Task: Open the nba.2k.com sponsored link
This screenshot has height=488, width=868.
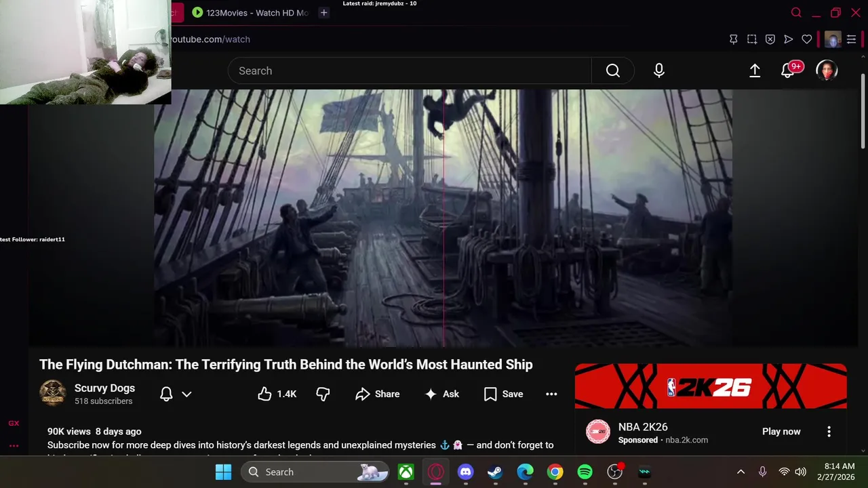Action: [x=686, y=440]
